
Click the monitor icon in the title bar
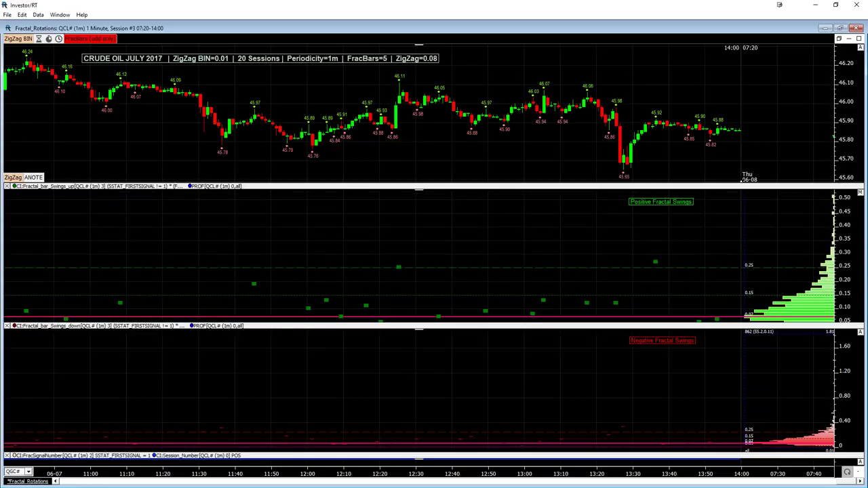[x=780, y=5]
